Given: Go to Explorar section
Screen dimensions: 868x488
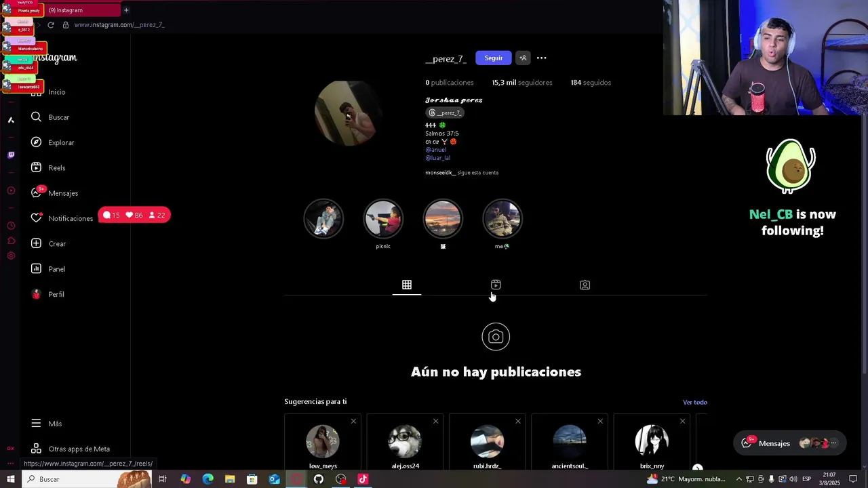Looking at the screenshot, I should [52, 142].
